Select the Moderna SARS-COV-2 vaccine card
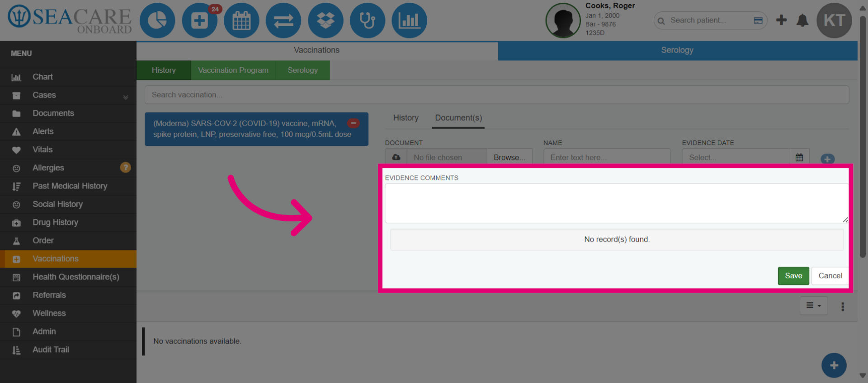This screenshot has height=383, width=868. click(x=256, y=129)
